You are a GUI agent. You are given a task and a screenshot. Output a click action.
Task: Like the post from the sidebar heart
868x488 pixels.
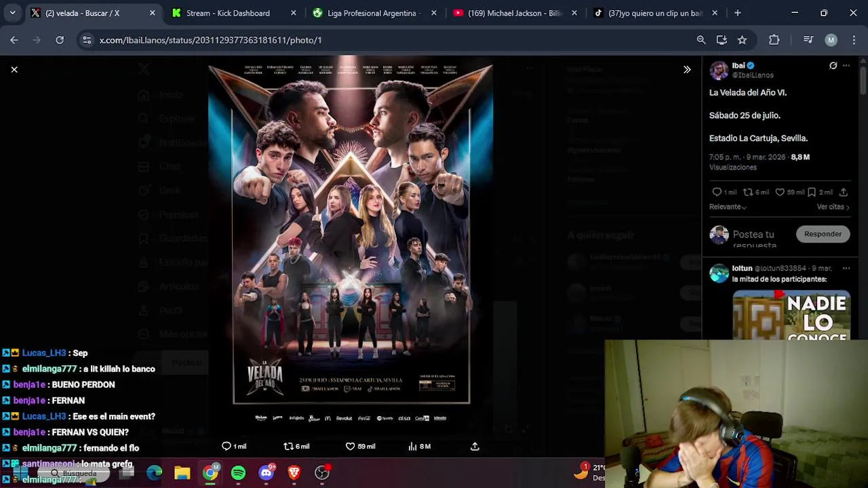780,192
